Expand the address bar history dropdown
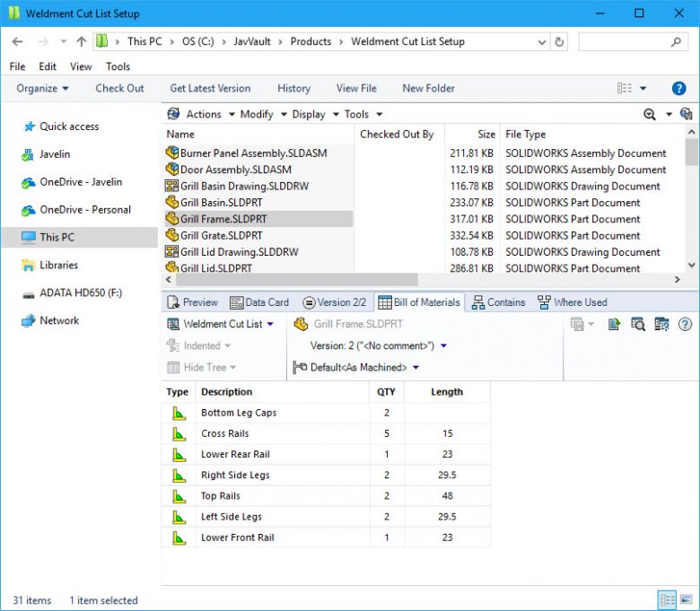 click(x=542, y=42)
